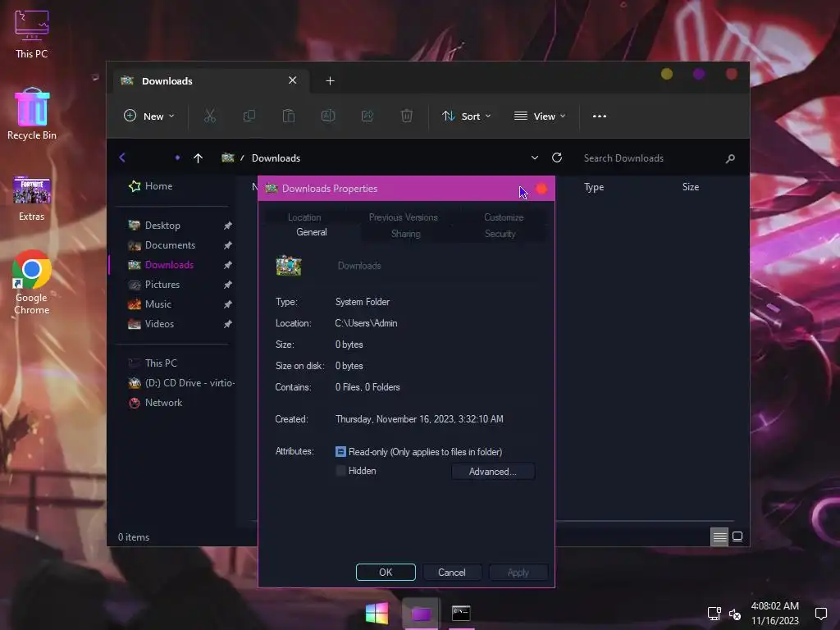Viewport: 840px width, 630px height.
Task: Open the View dropdown
Action: coord(540,116)
